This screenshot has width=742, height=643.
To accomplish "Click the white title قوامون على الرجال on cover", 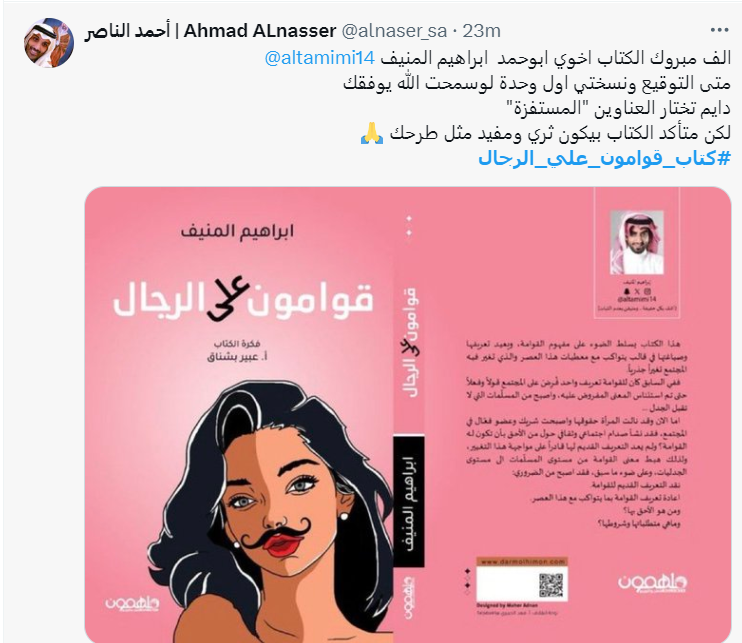I will (243, 298).
